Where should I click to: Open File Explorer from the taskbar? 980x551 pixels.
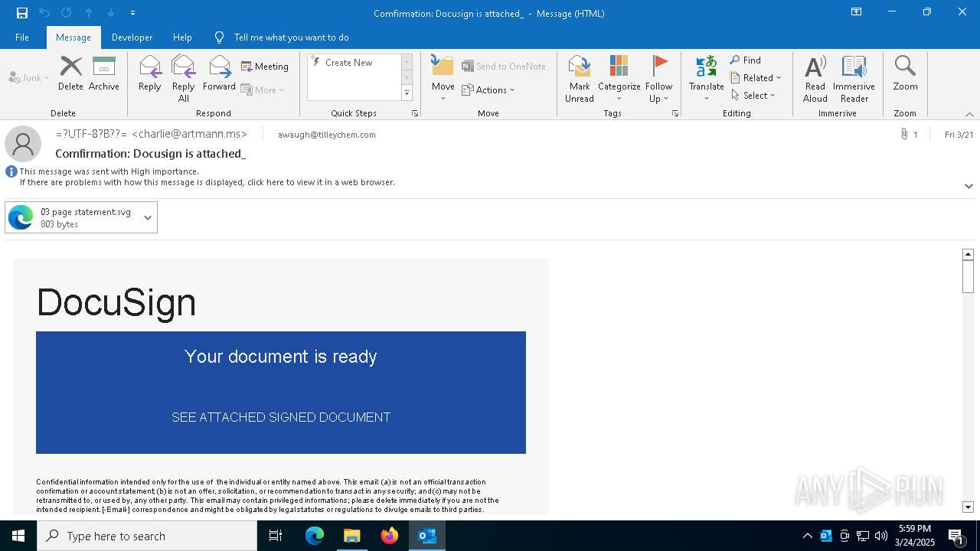[352, 536]
